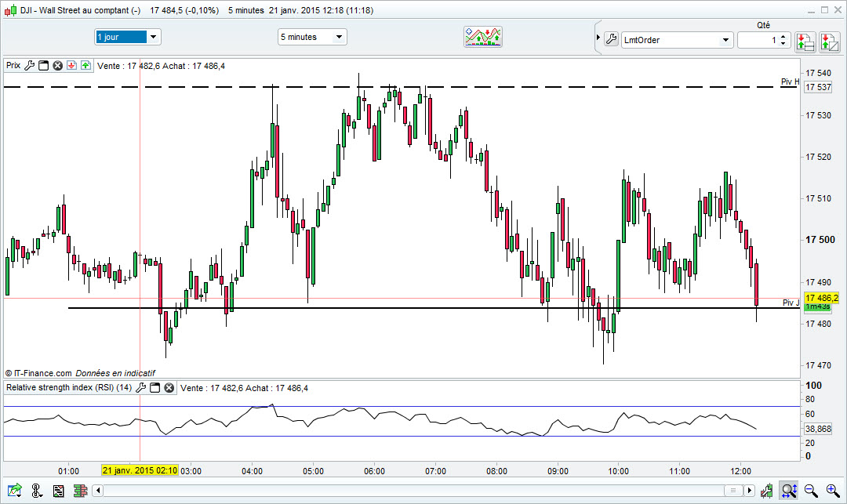This screenshot has height=504, width=847.
Task: Open RSI indicator wrench settings
Action: 141,387
